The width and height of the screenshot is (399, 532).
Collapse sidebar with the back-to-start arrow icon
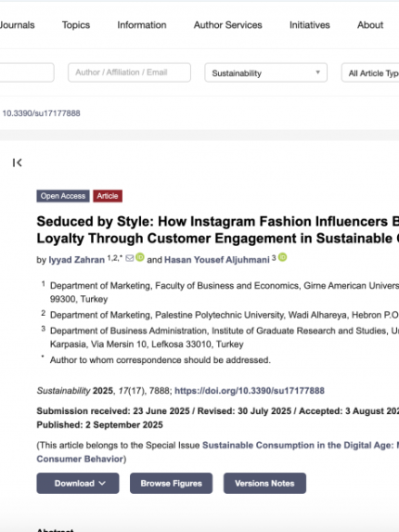coord(18,162)
